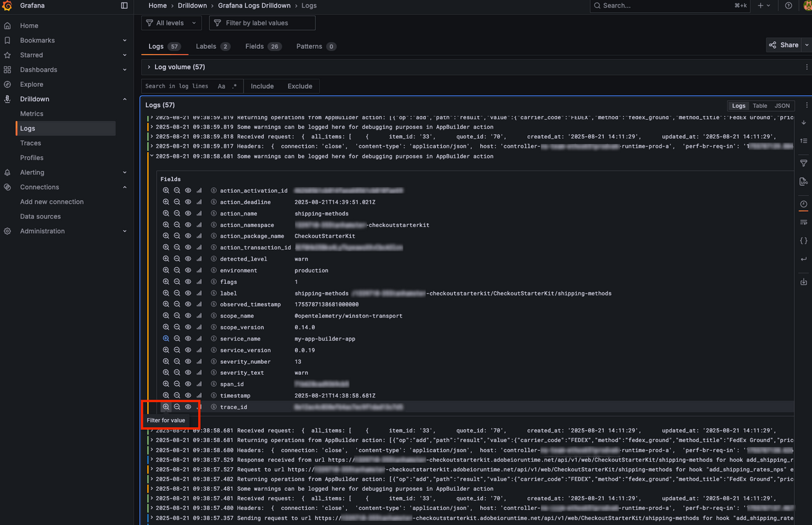812x525 pixels.
Task: Filter for the trace_id value
Action: [x=166, y=406]
